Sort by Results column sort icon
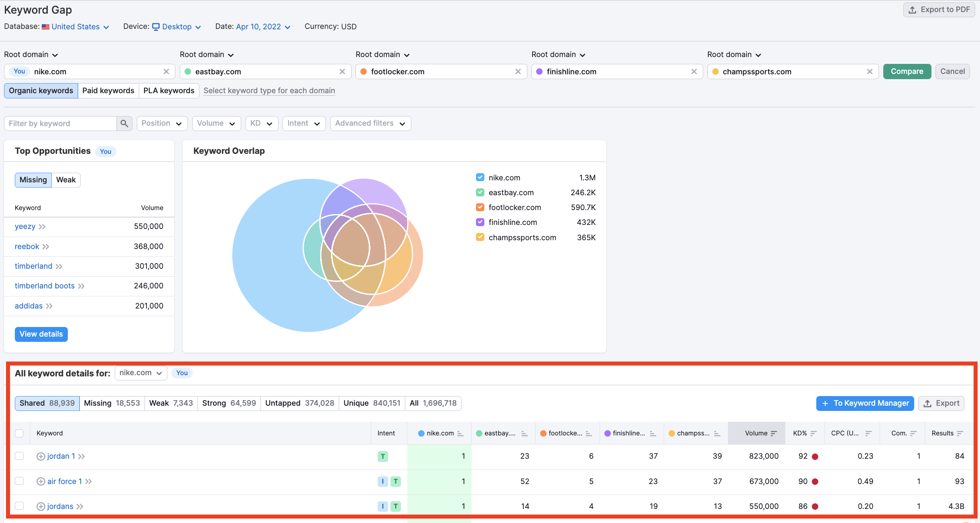Viewport: 980px width, 523px height. 960,433
